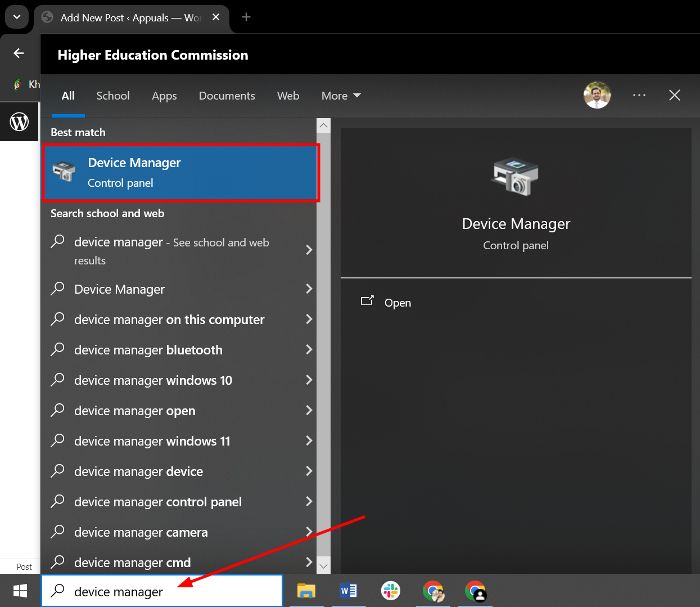Screen dimensions: 700x607
Task: Switch to the Documents search tab
Action: (x=227, y=95)
